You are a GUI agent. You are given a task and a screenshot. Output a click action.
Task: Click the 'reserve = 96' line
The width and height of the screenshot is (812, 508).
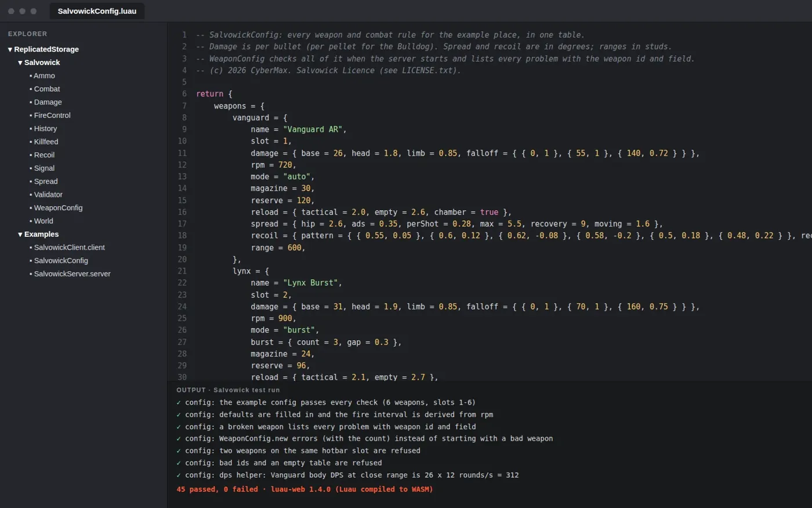280,366
